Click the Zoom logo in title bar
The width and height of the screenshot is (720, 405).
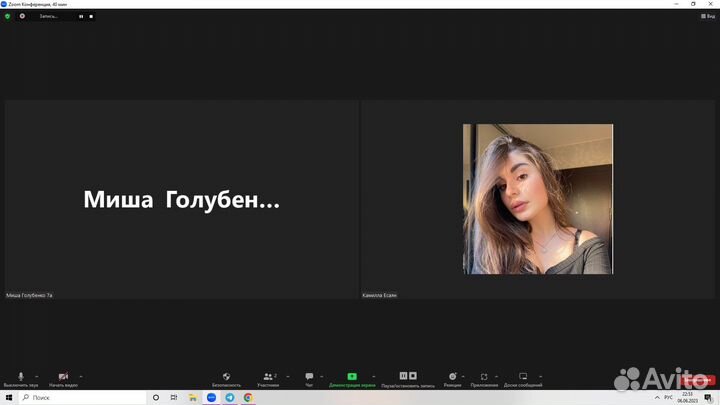pyautogui.click(x=4, y=4)
